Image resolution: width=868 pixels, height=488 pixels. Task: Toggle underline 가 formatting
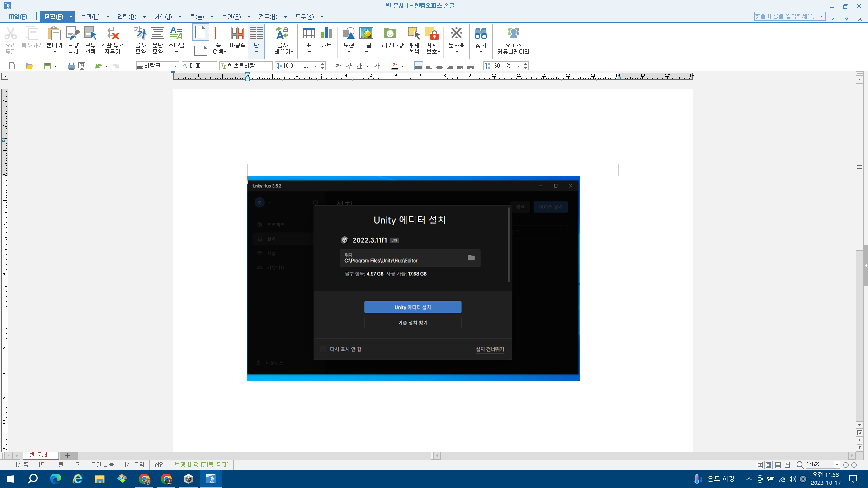click(x=359, y=66)
